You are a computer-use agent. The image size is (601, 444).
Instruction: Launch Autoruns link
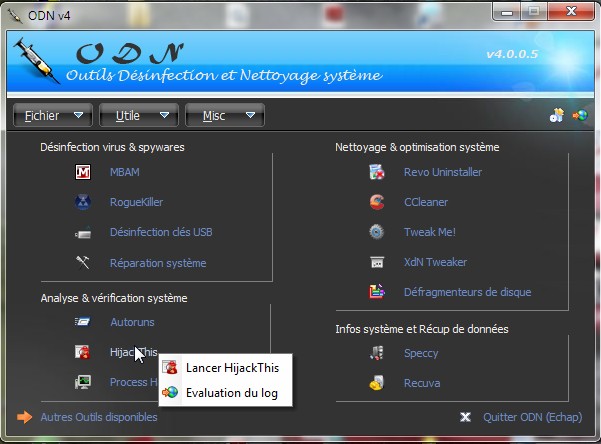[132, 322]
